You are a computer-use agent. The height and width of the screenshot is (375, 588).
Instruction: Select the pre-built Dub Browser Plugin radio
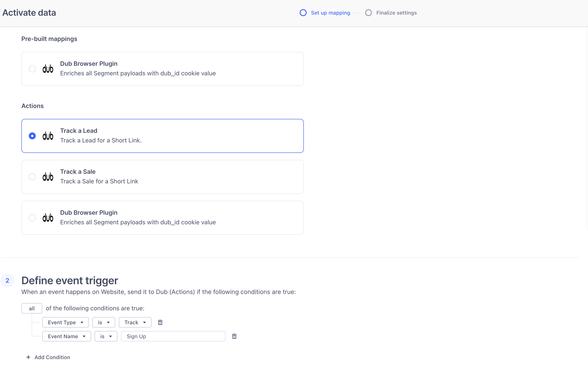(32, 69)
